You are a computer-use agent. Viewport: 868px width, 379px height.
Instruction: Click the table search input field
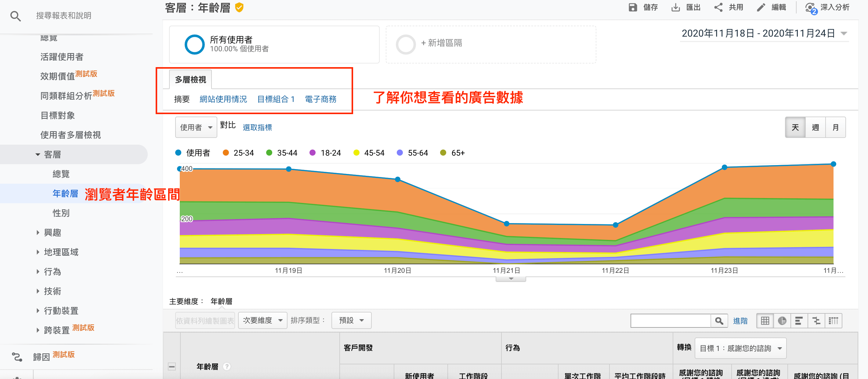[x=671, y=321]
